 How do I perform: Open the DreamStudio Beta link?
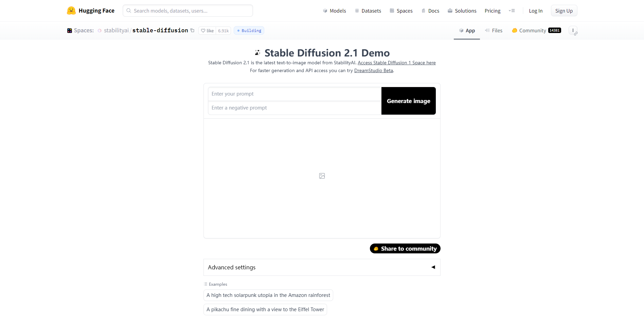373,71
